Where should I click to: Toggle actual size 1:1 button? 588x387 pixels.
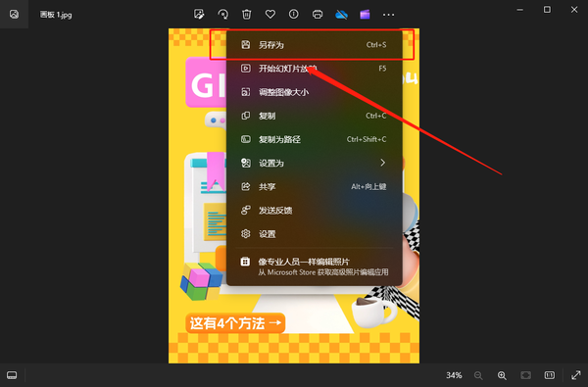550,375
